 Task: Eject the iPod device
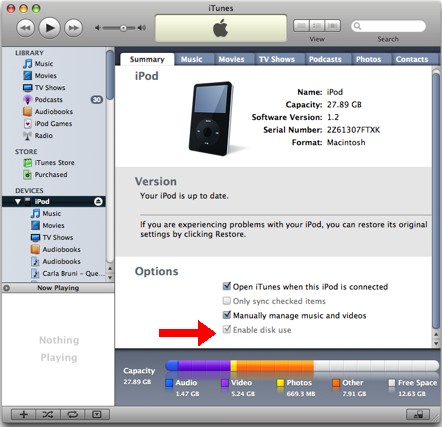98,201
